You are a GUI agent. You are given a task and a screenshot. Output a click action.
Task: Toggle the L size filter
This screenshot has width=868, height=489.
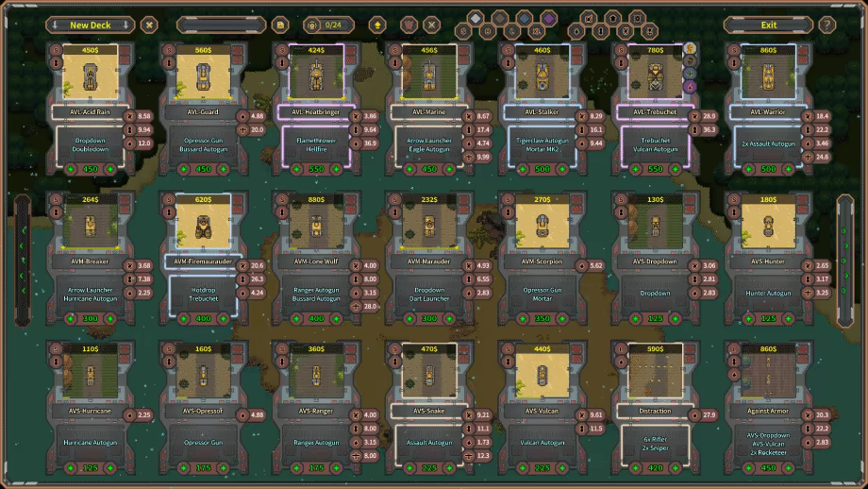(x=512, y=31)
